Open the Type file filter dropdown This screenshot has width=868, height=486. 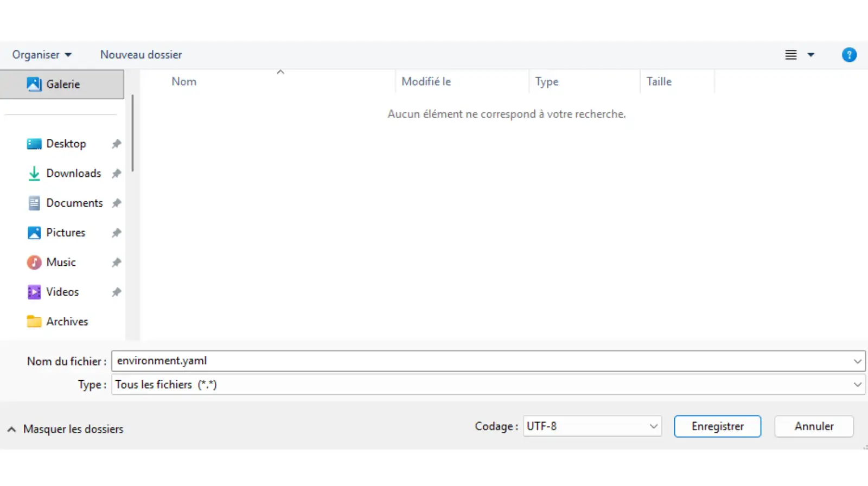[488, 385]
